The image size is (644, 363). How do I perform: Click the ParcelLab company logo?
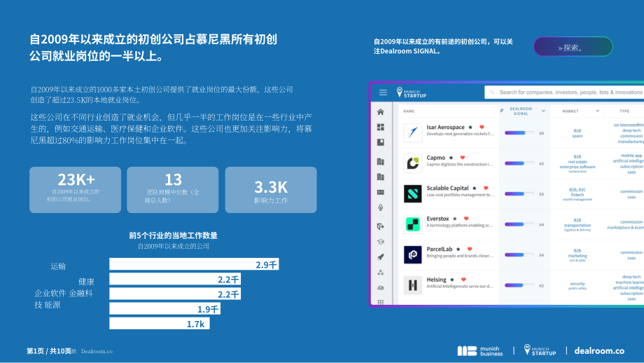[x=412, y=254]
